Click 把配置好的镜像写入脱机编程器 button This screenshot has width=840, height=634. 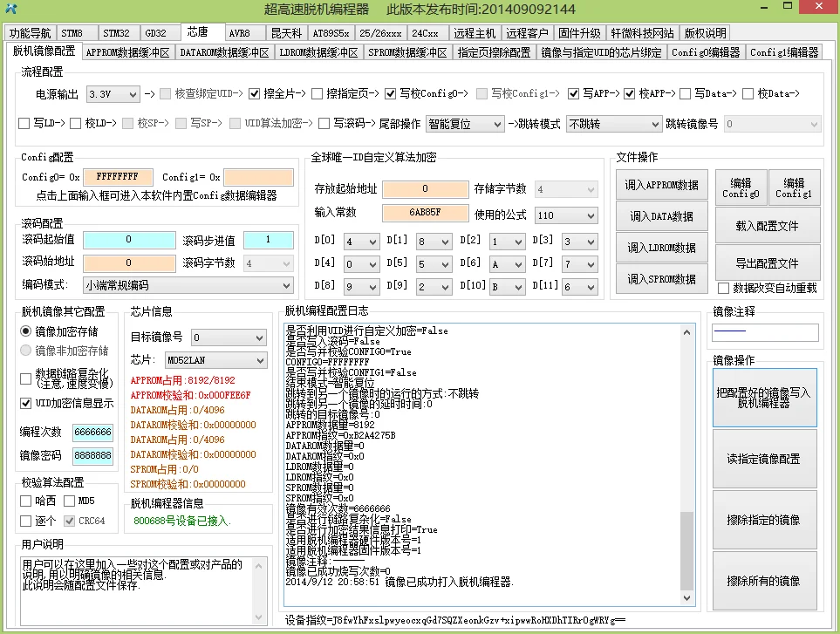(764, 398)
